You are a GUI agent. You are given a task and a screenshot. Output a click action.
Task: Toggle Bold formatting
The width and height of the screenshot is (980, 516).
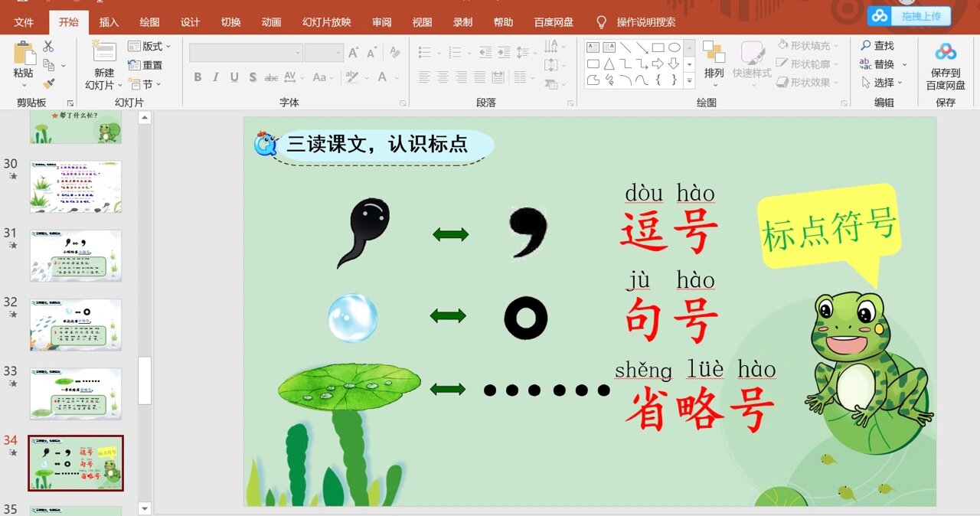(198, 77)
